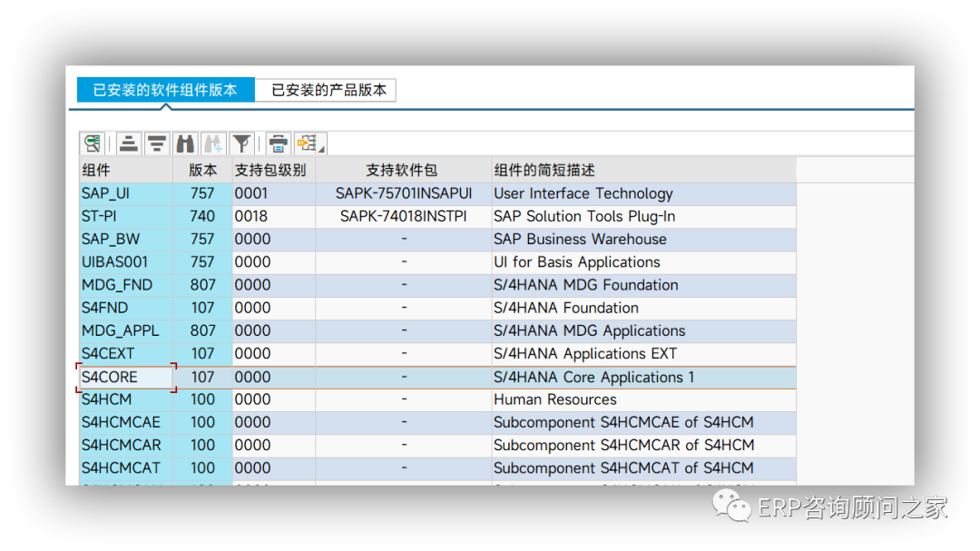
Task: Open the layout selection dropdown icon
Action: tap(310, 143)
